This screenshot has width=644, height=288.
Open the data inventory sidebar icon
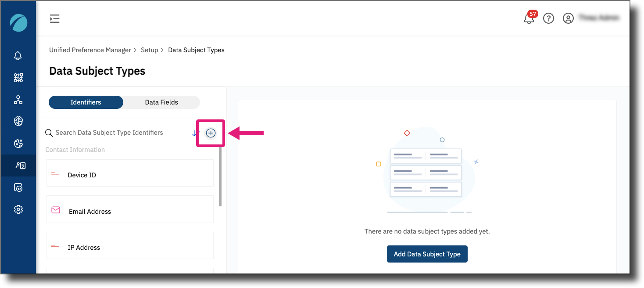pyautogui.click(x=18, y=187)
